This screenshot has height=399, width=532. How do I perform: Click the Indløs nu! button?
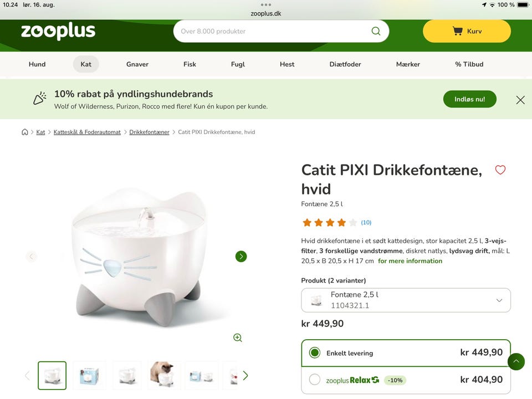(469, 99)
